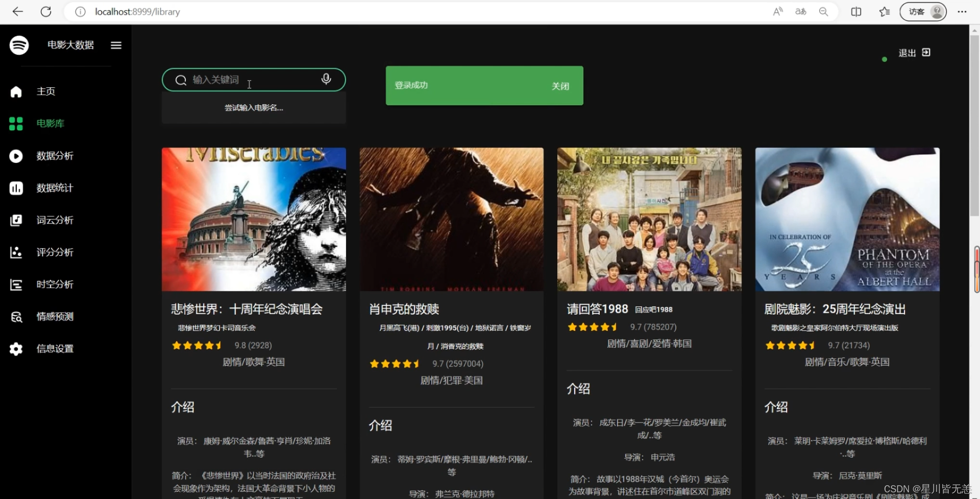The width and height of the screenshot is (980, 499).
Task: Click title 请回答1988
Action: 597,309
